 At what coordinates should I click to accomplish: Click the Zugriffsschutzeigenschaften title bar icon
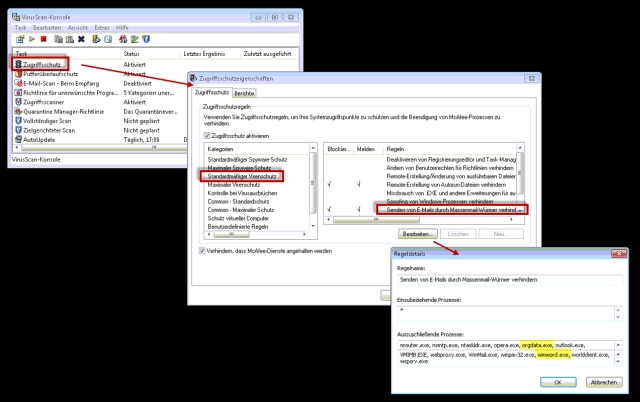(193, 78)
